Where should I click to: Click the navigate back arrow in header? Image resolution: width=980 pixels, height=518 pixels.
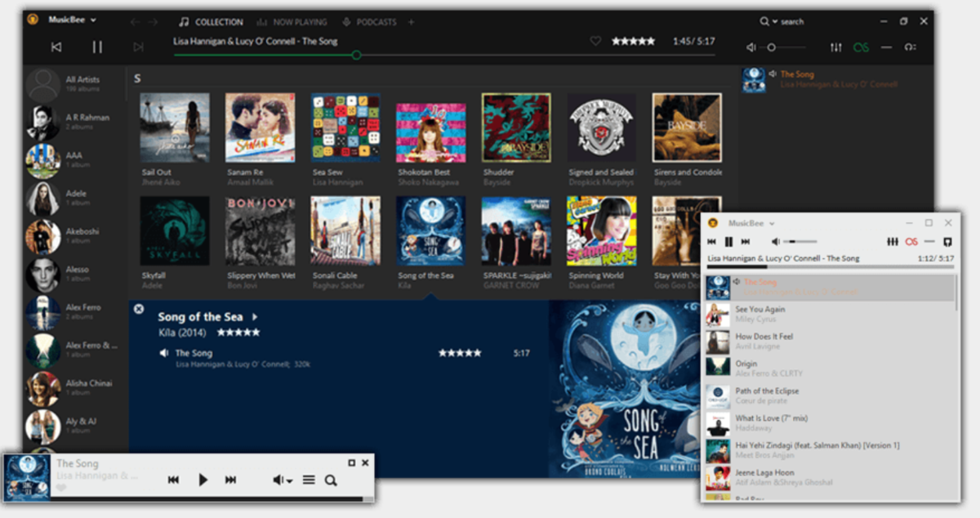(x=135, y=22)
